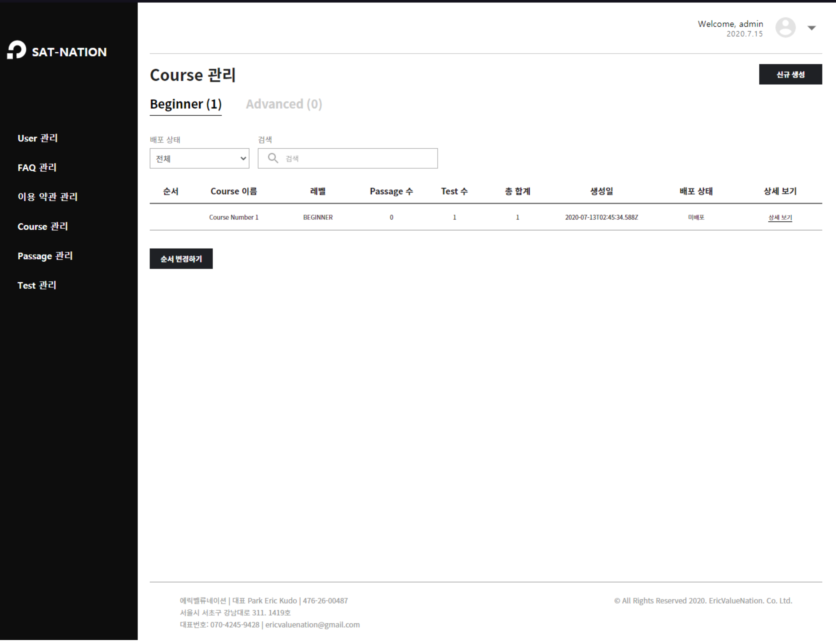Expand the admin account dropdown arrow

point(811,28)
